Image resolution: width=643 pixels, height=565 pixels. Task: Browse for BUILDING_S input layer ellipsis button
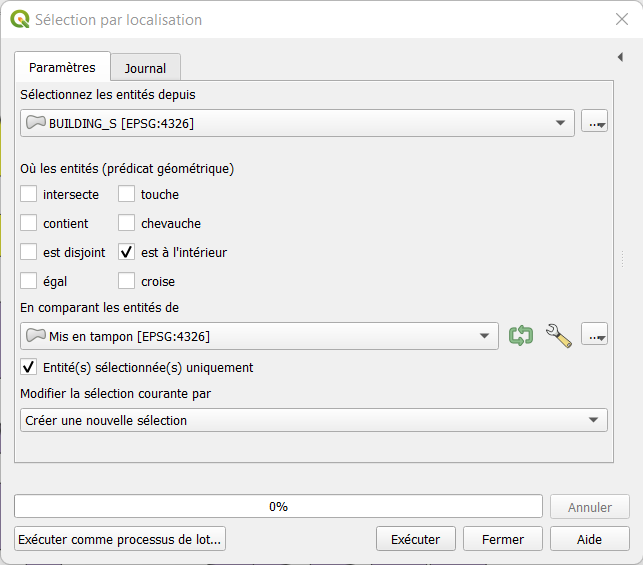595,123
